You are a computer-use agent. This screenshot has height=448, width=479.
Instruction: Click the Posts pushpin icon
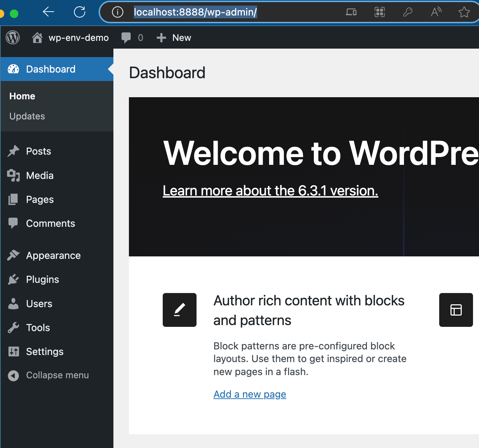pyautogui.click(x=13, y=151)
